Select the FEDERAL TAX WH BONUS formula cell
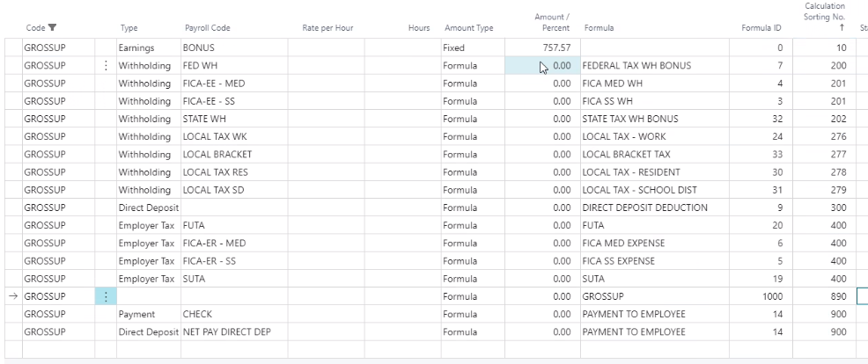Screen dimensions: 868x364 [x=654, y=66]
